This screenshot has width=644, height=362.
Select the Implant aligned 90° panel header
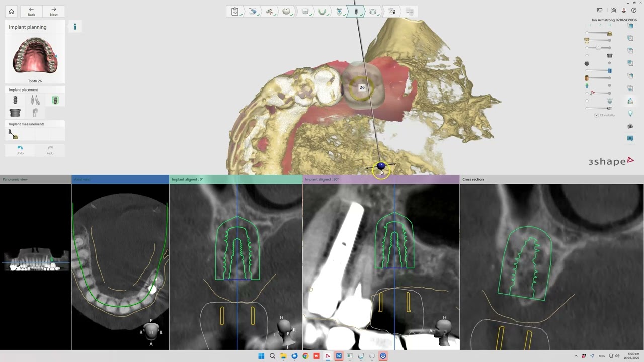tap(381, 179)
